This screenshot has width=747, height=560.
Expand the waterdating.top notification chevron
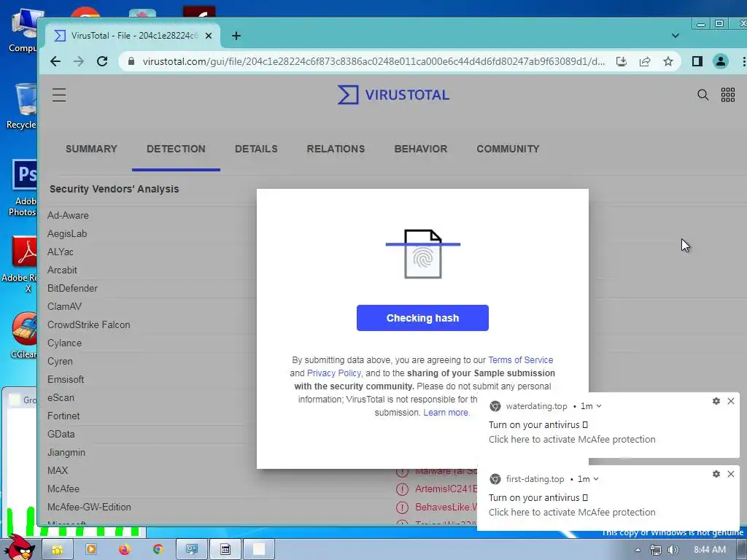599,406
